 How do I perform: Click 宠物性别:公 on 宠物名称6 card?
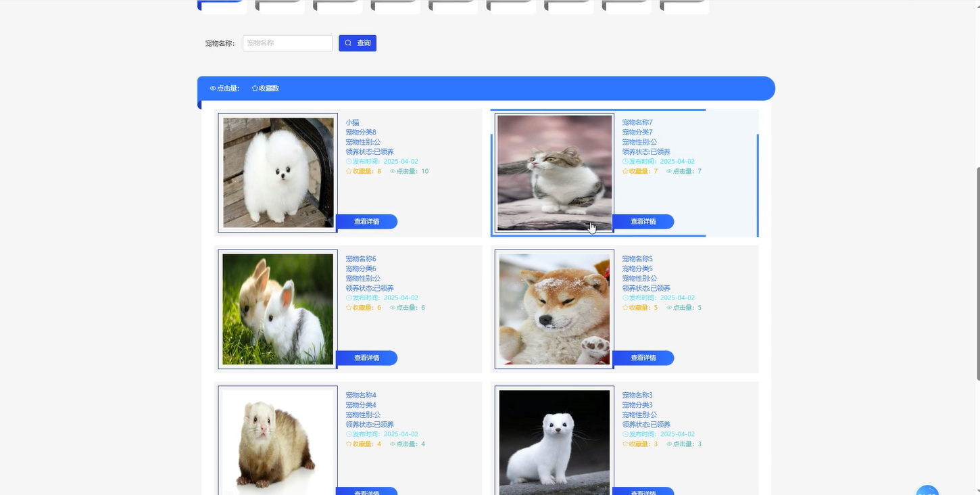coord(363,279)
